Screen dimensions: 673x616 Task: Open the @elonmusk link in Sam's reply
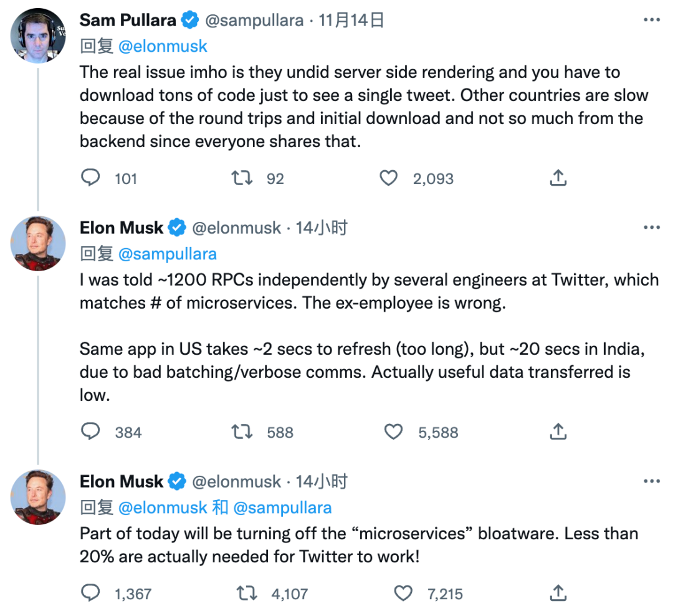coord(163,46)
